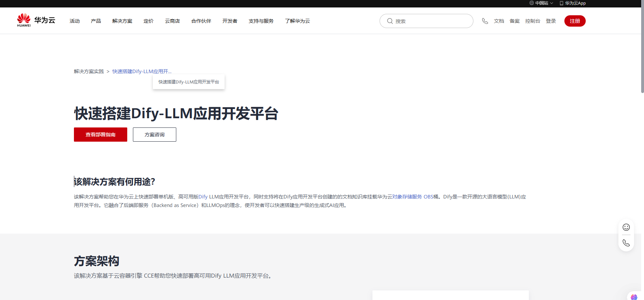The image size is (644, 300).
Task: Click the 方案咨询 button
Action: [155, 135]
